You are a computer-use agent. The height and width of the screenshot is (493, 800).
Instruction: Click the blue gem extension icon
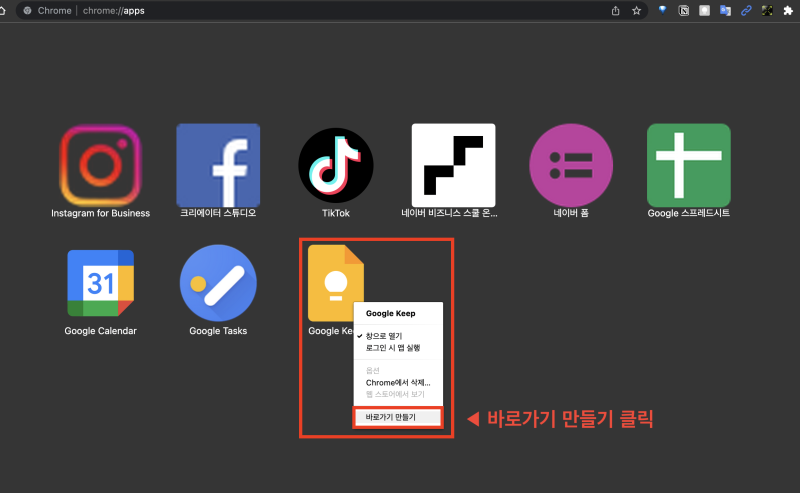[662, 10]
